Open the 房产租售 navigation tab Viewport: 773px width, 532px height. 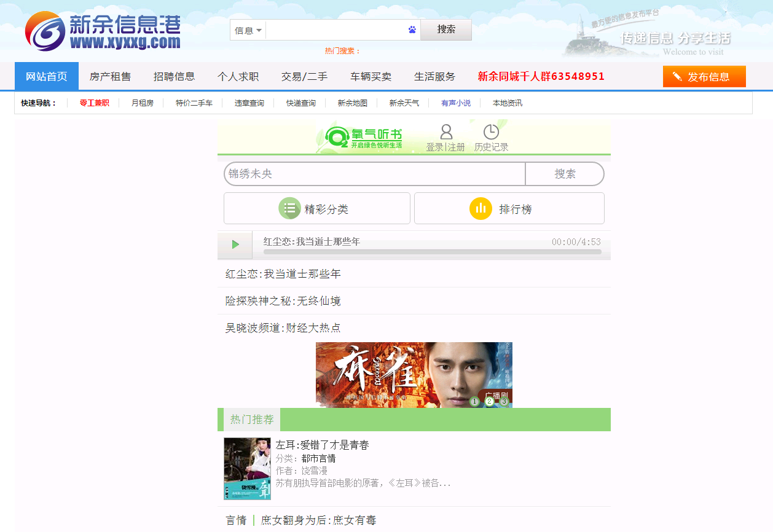(110, 76)
